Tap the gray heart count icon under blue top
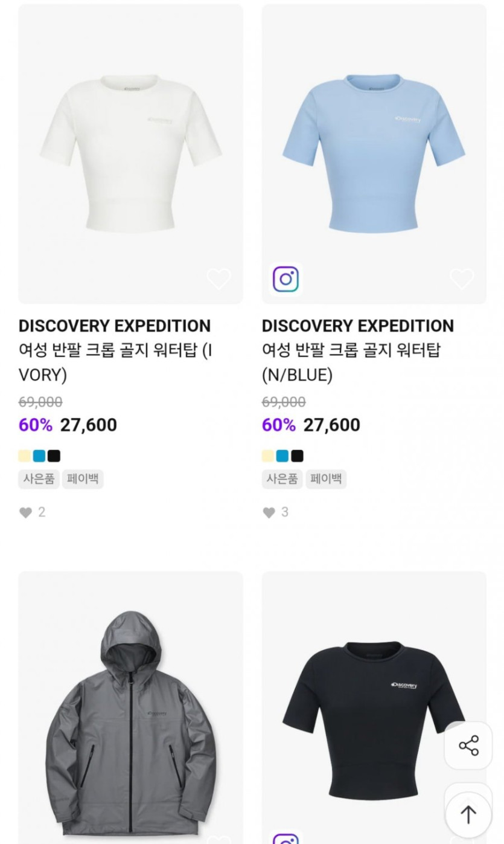The height and width of the screenshot is (844, 504). click(x=269, y=512)
